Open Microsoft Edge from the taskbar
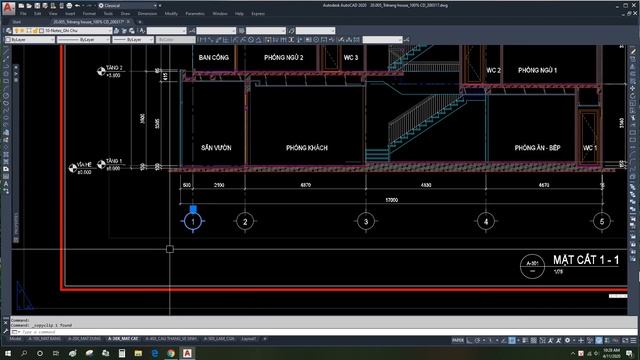This screenshot has height=360, width=640. click(x=155, y=353)
